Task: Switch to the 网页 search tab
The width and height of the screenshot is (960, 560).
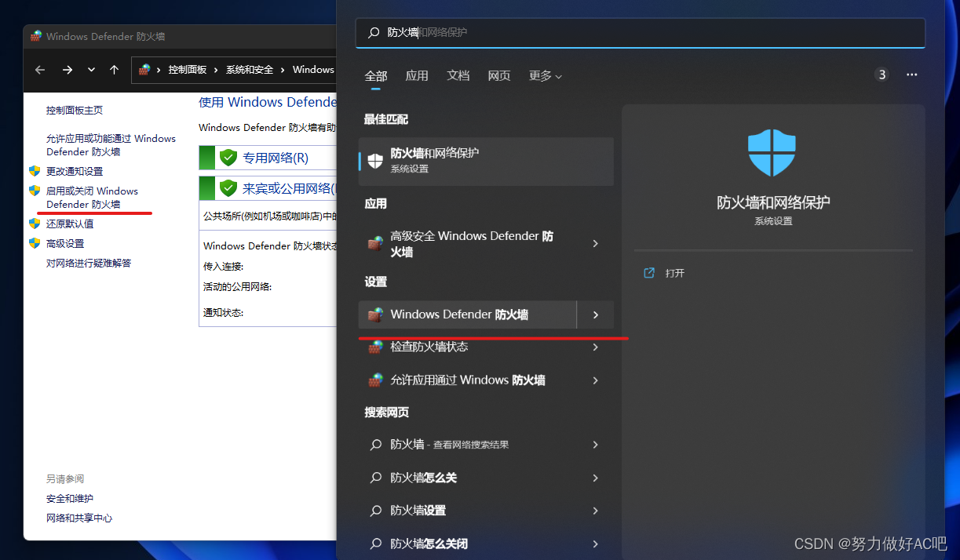Action: (499, 76)
